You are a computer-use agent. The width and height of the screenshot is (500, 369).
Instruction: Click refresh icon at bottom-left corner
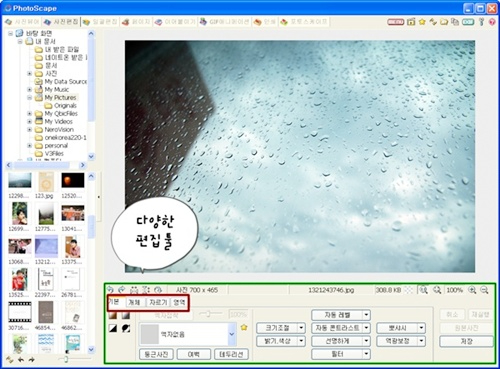[9, 360]
